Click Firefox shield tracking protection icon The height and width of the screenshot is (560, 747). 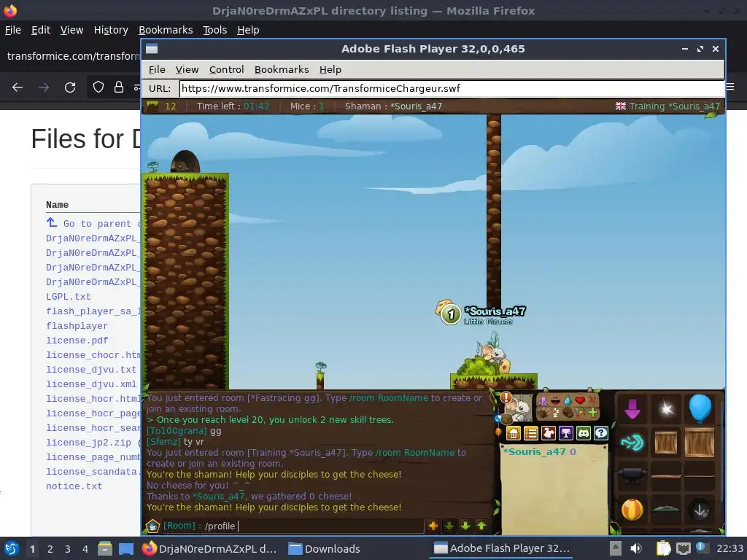(x=98, y=87)
